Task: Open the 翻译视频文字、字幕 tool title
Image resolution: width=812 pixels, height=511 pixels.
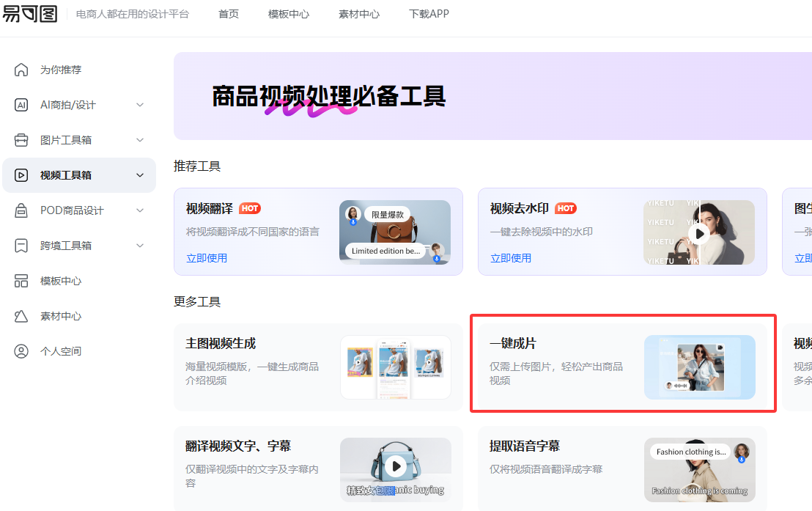Action: pos(238,446)
